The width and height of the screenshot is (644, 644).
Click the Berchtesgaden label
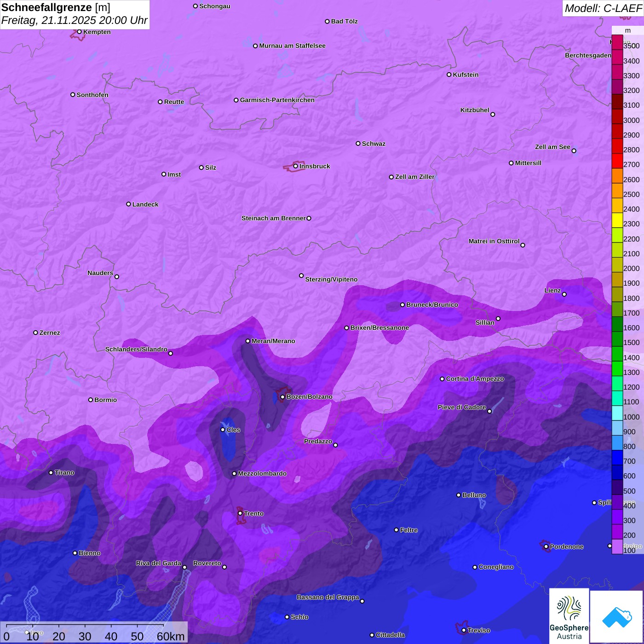pyautogui.click(x=588, y=55)
